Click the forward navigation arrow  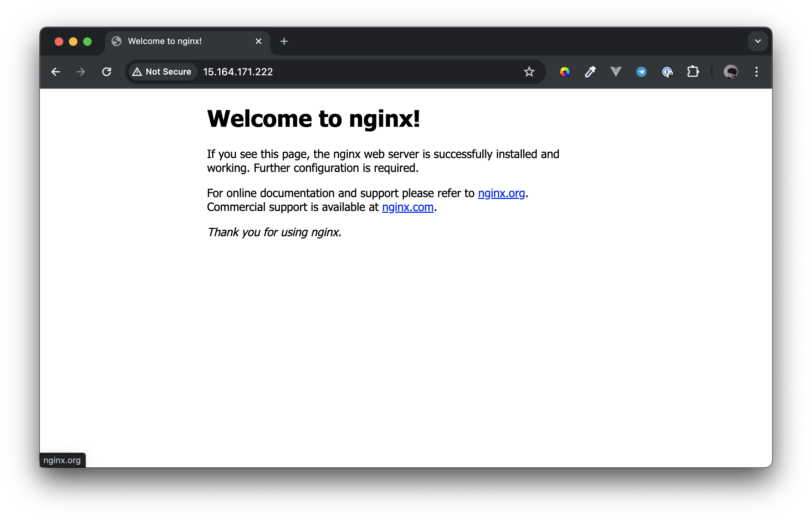(81, 72)
